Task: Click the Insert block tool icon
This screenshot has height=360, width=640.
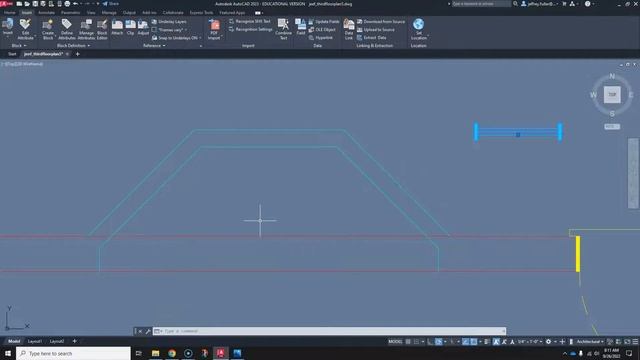Action: click(x=7, y=24)
